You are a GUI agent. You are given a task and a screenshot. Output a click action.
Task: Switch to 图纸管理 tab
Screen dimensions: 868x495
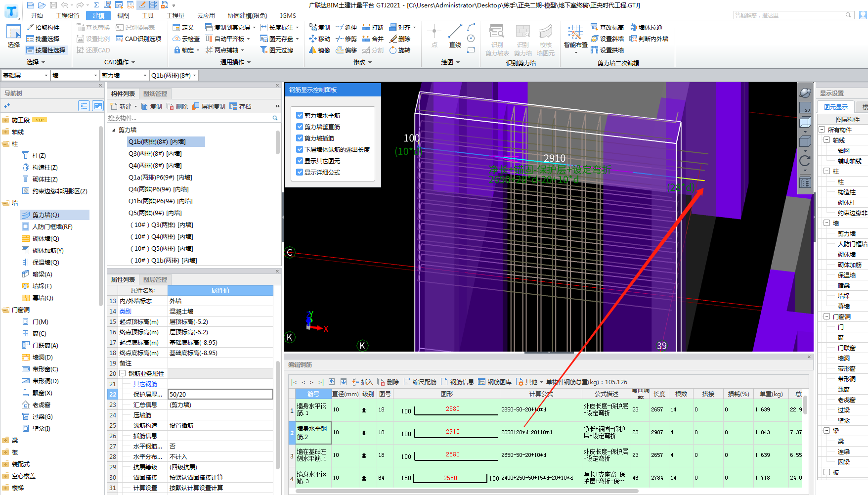[155, 93]
